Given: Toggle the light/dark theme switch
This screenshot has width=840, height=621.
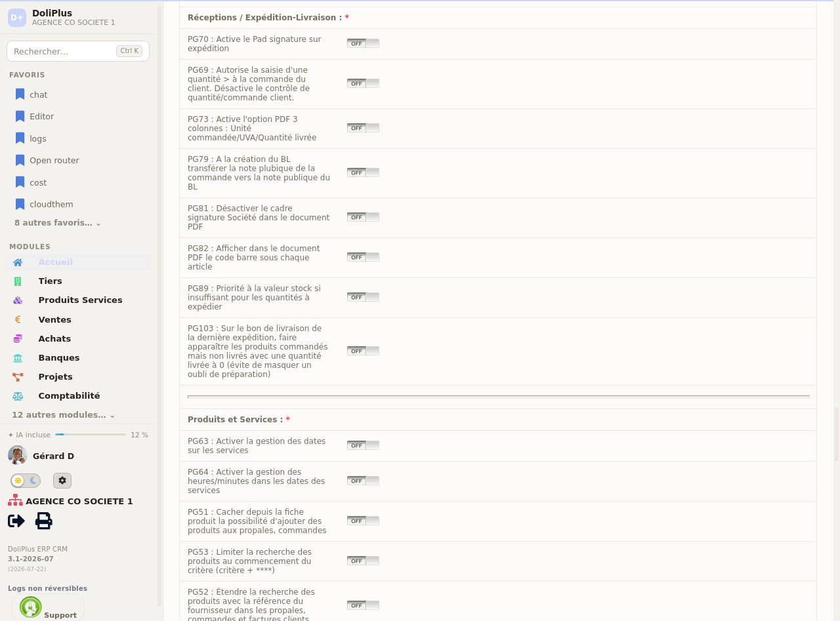Looking at the screenshot, I should (26, 481).
